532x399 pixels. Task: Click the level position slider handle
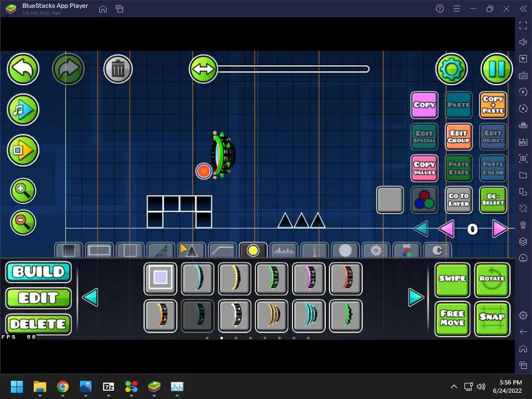coord(203,69)
